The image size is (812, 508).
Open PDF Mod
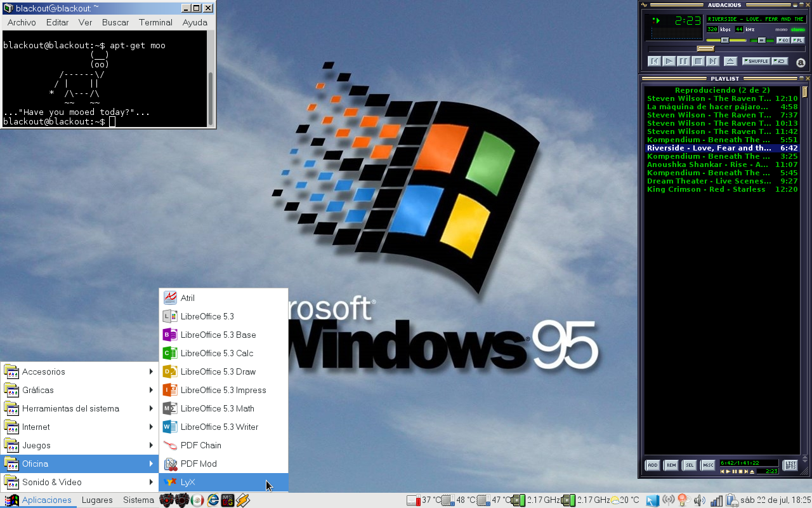[x=223, y=464]
